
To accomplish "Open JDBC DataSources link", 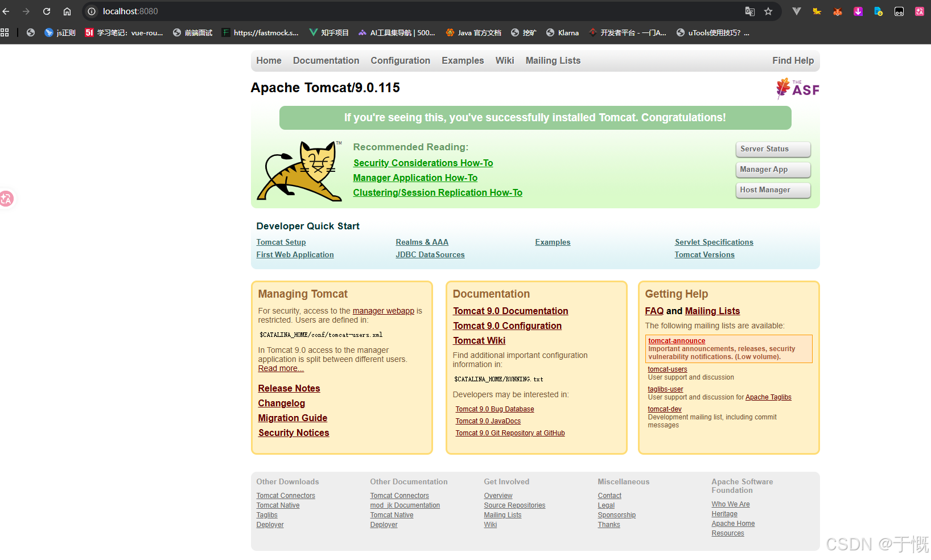I will (x=430, y=254).
